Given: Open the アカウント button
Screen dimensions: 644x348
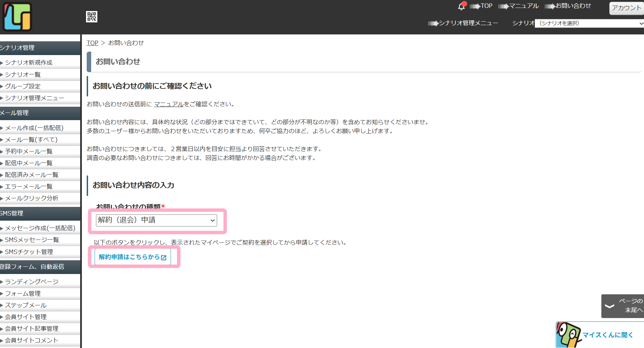Looking at the screenshot, I should pyautogui.click(x=626, y=8).
